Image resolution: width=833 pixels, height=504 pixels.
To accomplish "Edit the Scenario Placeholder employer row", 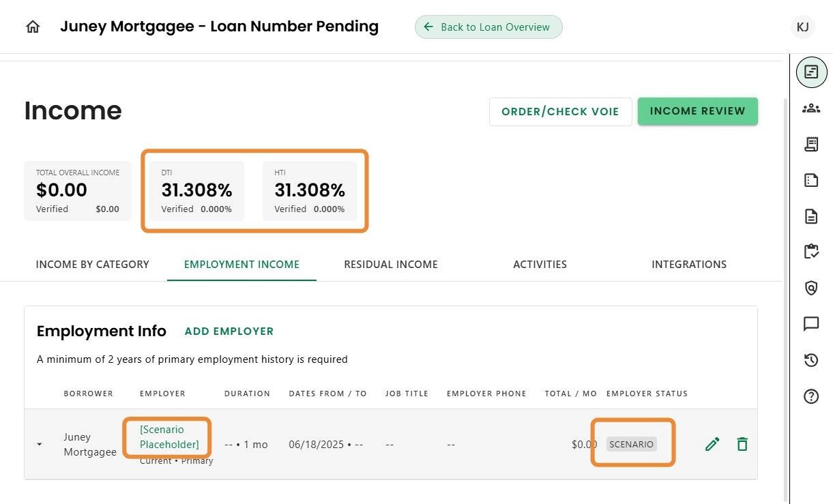I will [712, 445].
